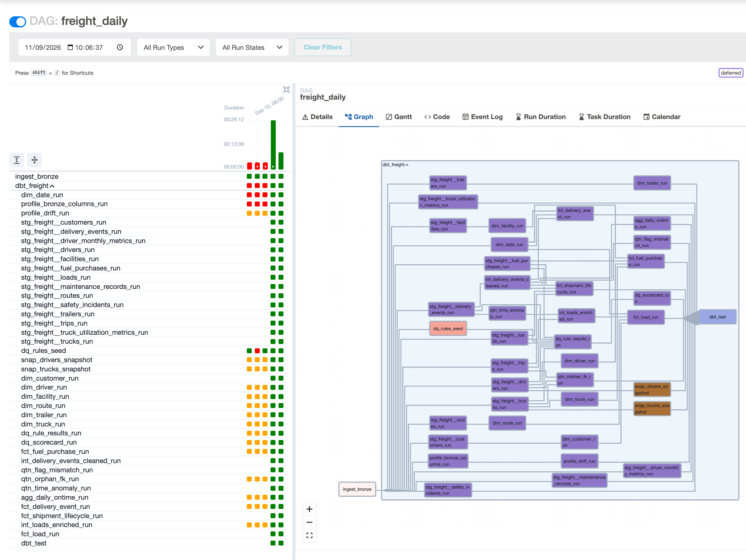Click the snap_trucks_snapshot graph node
Viewport: 746px width, 560px height.
pyautogui.click(x=652, y=409)
